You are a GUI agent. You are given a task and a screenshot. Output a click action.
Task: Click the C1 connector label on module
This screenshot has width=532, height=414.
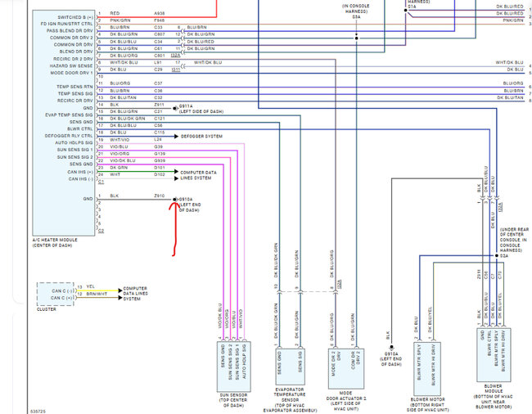point(101,182)
